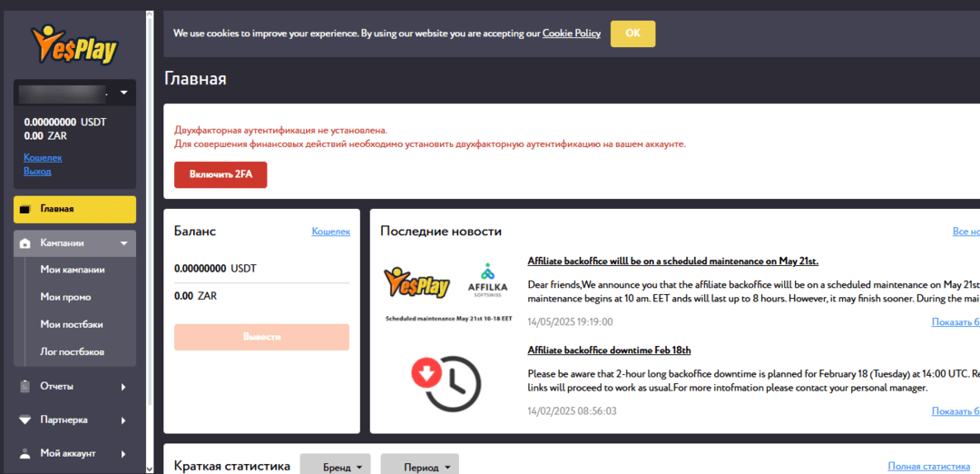Image resolution: width=980 pixels, height=474 pixels.
Task: Open backoffice downtime Feb 18th news title
Action: (609, 350)
